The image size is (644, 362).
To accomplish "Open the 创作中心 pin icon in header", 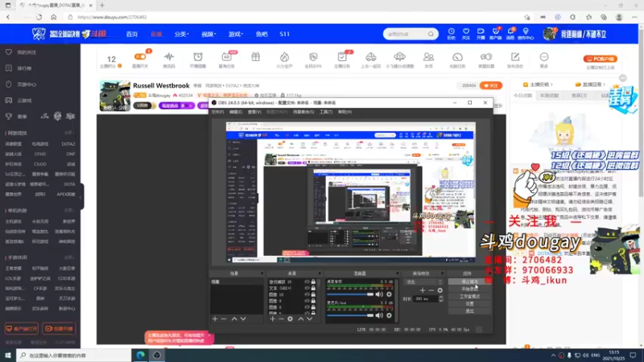I will click(526, 31).
